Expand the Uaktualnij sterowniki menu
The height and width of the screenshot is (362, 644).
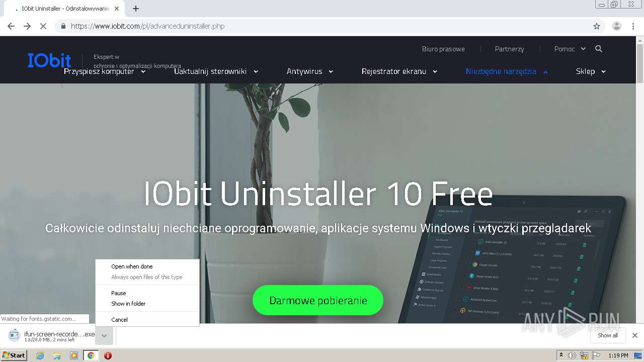216,71
